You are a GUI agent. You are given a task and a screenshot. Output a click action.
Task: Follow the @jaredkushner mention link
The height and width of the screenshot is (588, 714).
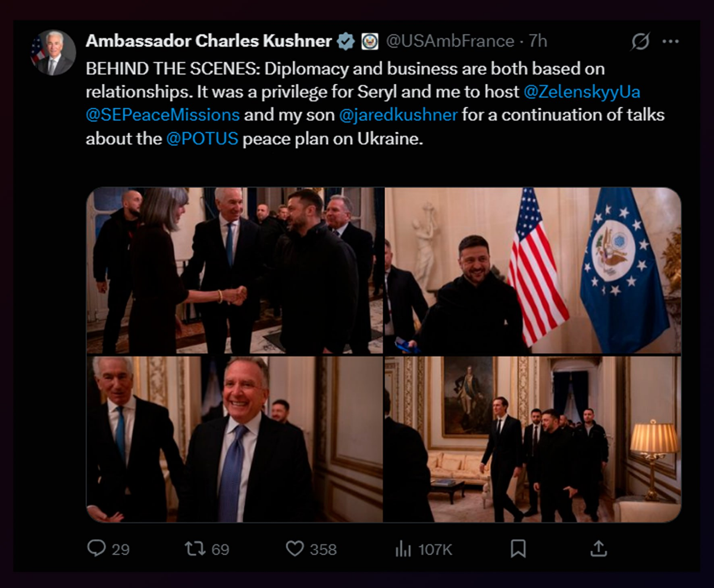[x=398, y=115]
